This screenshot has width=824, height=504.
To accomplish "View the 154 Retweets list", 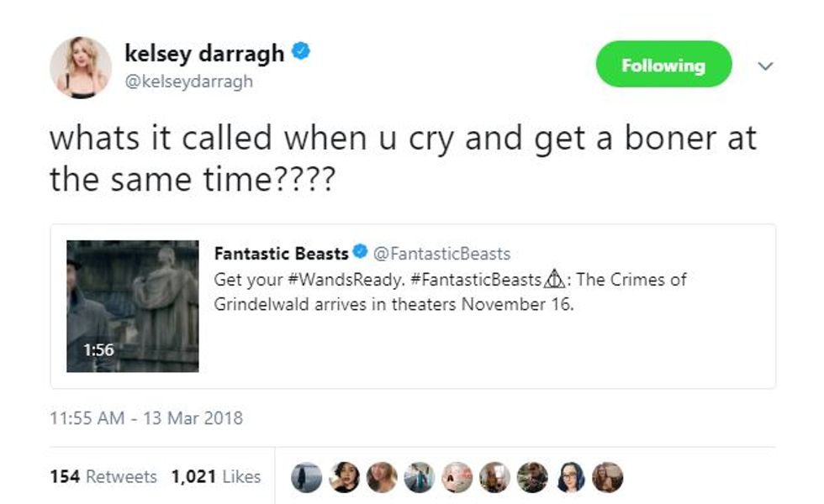I will click(103, 476).
